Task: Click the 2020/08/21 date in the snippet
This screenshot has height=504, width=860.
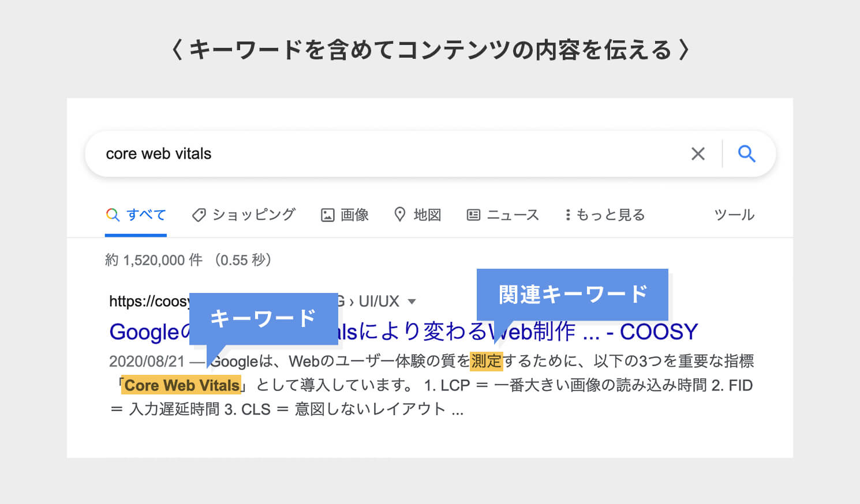Action: tap(147, 362)
